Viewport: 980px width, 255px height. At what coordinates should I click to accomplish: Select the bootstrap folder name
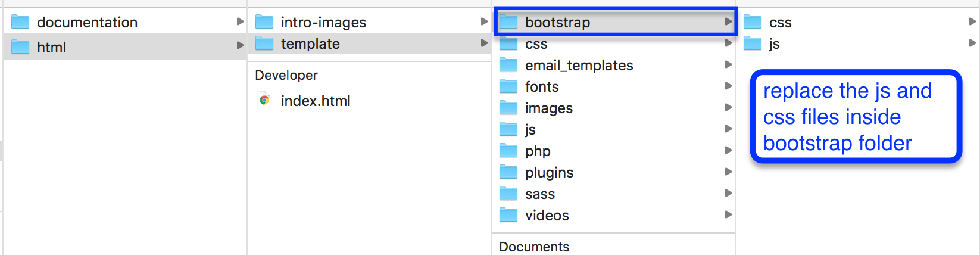[x=557, y=23]
